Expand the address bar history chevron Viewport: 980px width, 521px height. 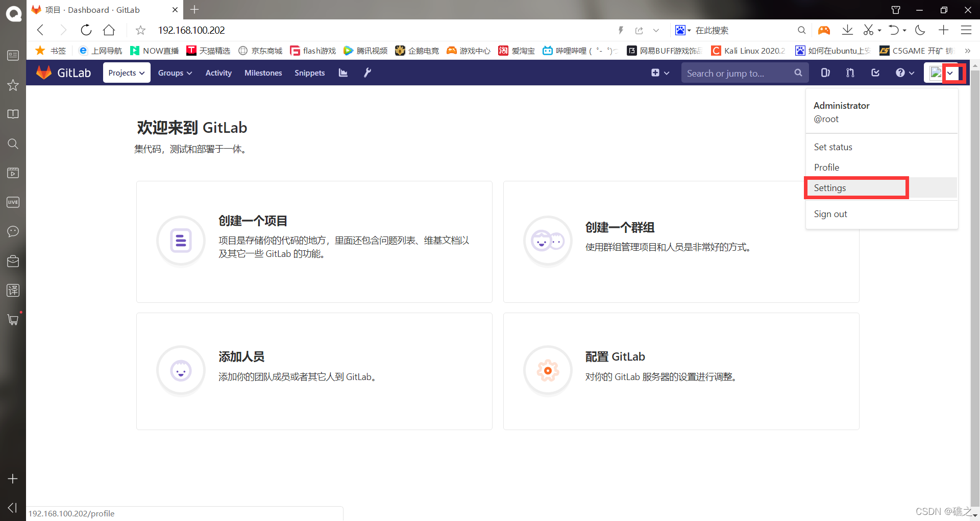tap(656, 30)
